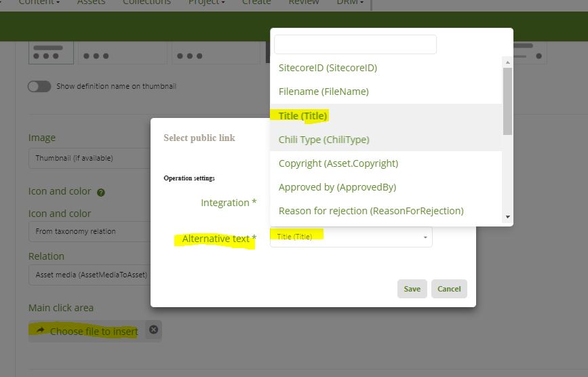Select Chili Type (ChiliType) option
Screen dimensions: 588x377
324,140
